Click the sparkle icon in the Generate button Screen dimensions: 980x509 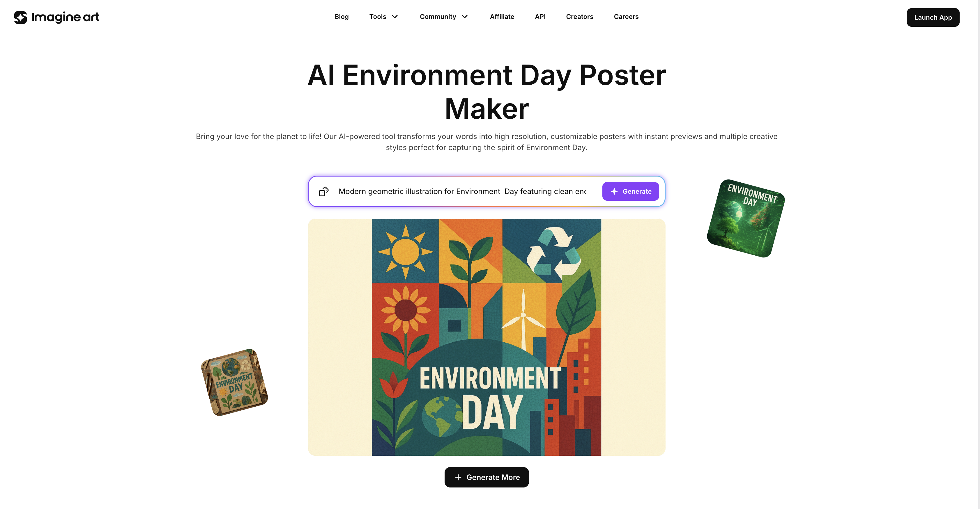pyautogui.click(x=614, y=192)
